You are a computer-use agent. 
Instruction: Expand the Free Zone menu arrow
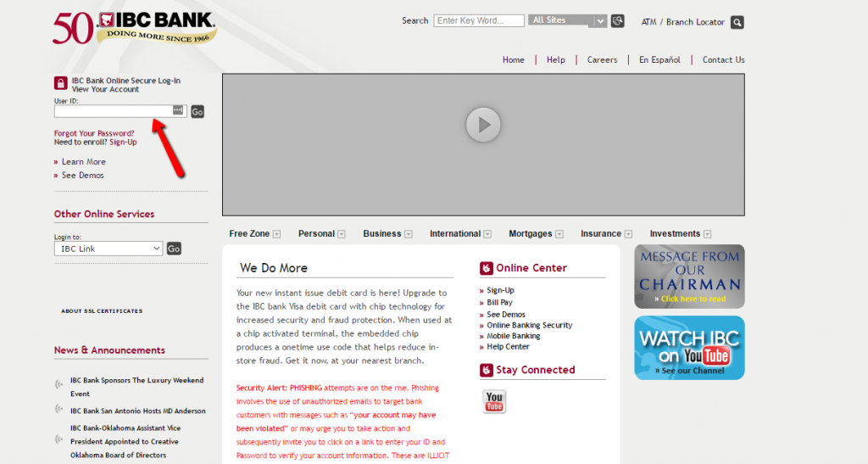pyautogui.click(x=277, y=234)
